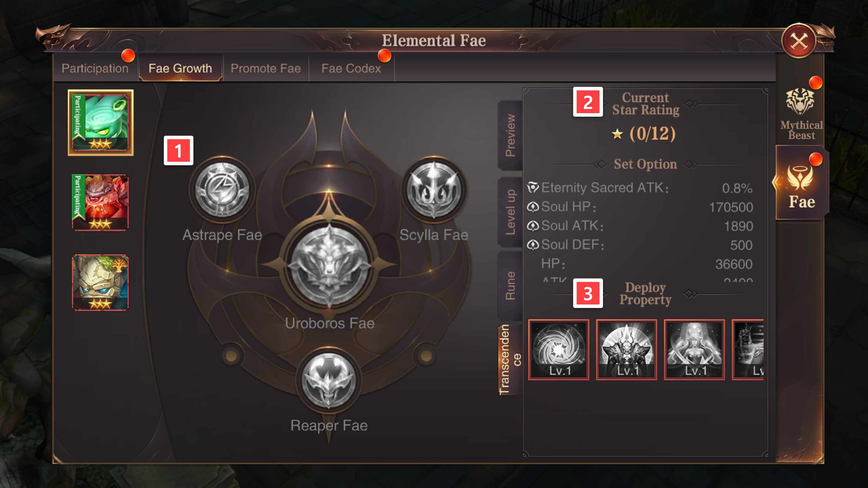
Task: Choose the stone earth fae portrait
Action: 100,282
